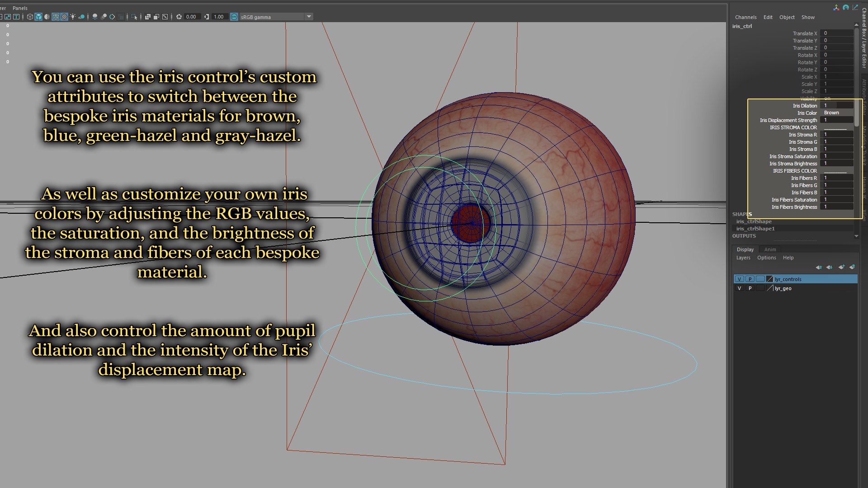
Task: Create new empty layer icon
Action: [841, 267]
